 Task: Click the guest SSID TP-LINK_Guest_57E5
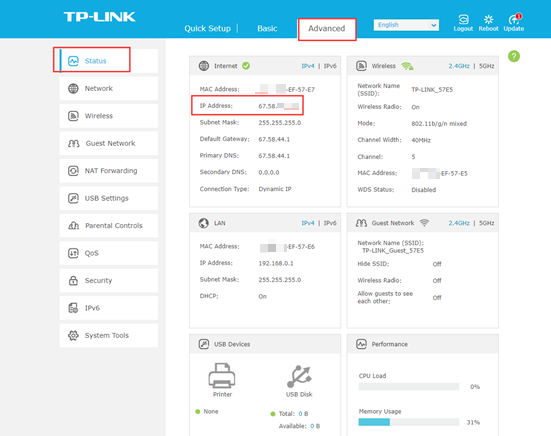pos(393,250)
